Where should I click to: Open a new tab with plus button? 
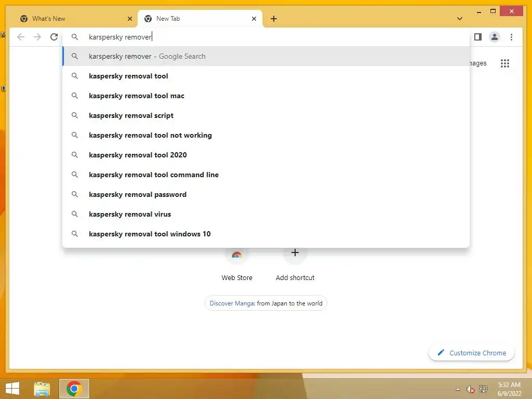pyautogui.click(x=274, y=19)
